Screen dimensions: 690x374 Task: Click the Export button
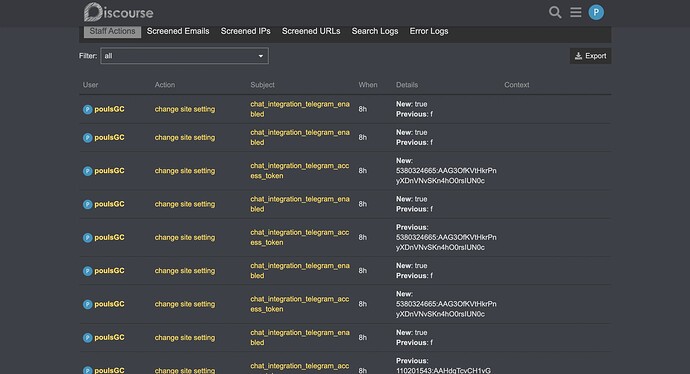coord(590,56)
